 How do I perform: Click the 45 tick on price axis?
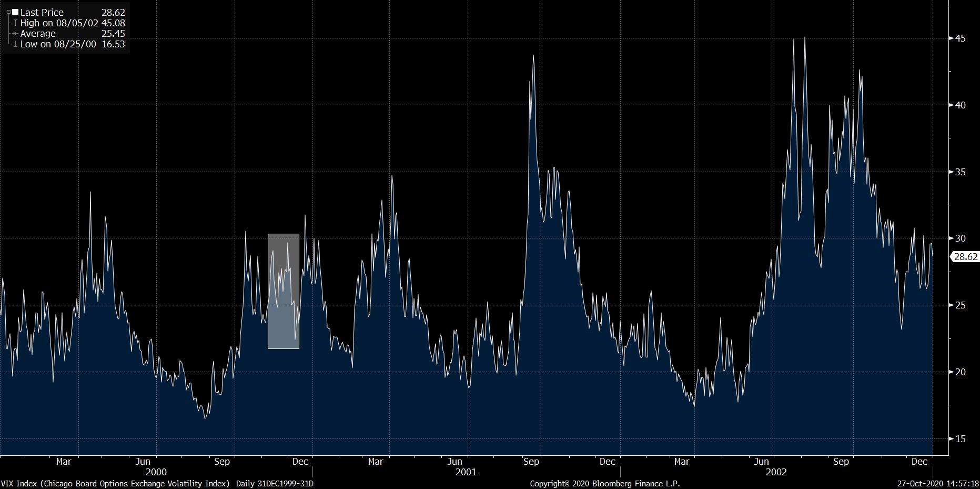pos(961,38)
